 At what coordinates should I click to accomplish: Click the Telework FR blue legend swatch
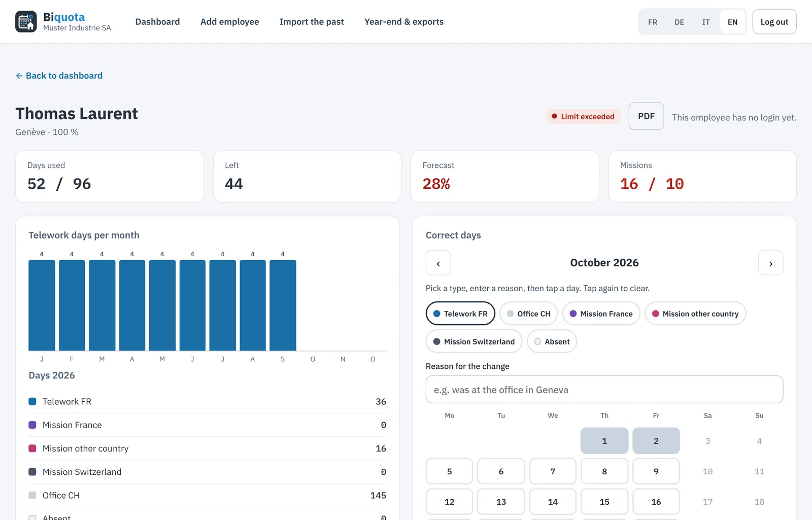click(x=32, y=401)
